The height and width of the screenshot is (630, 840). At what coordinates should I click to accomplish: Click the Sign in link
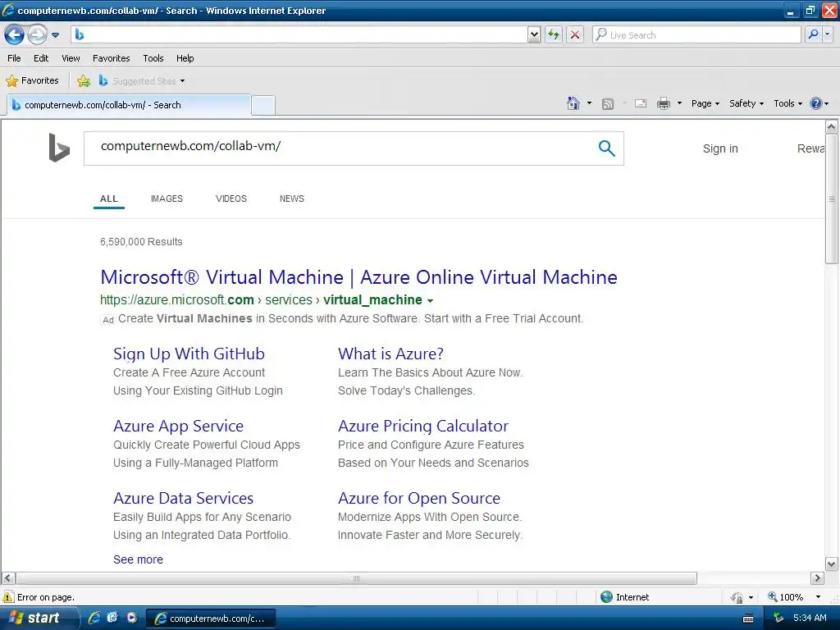click(720, 149)
